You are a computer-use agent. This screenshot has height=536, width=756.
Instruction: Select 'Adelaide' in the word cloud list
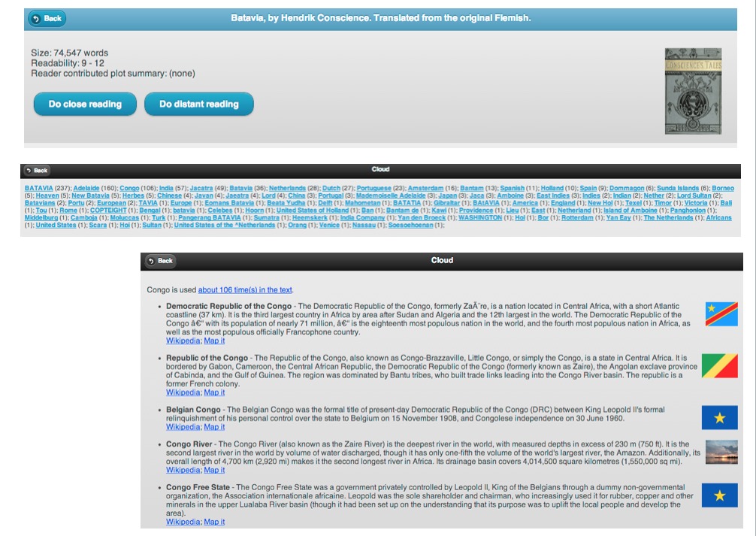(86, 188)
